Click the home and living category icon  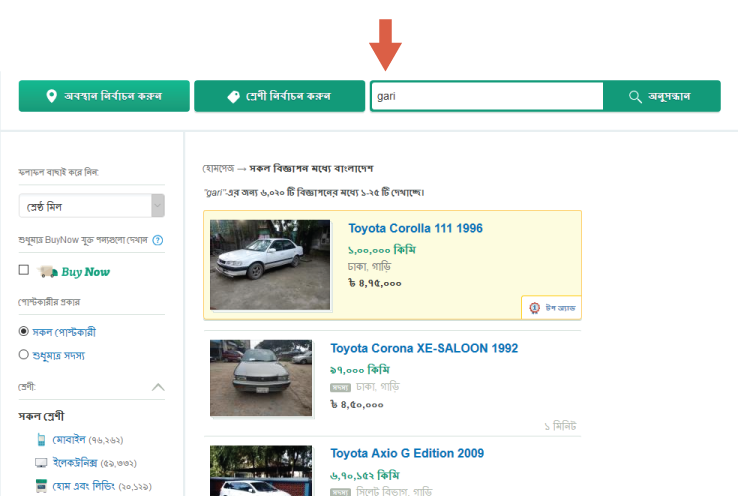pos(41,486)
